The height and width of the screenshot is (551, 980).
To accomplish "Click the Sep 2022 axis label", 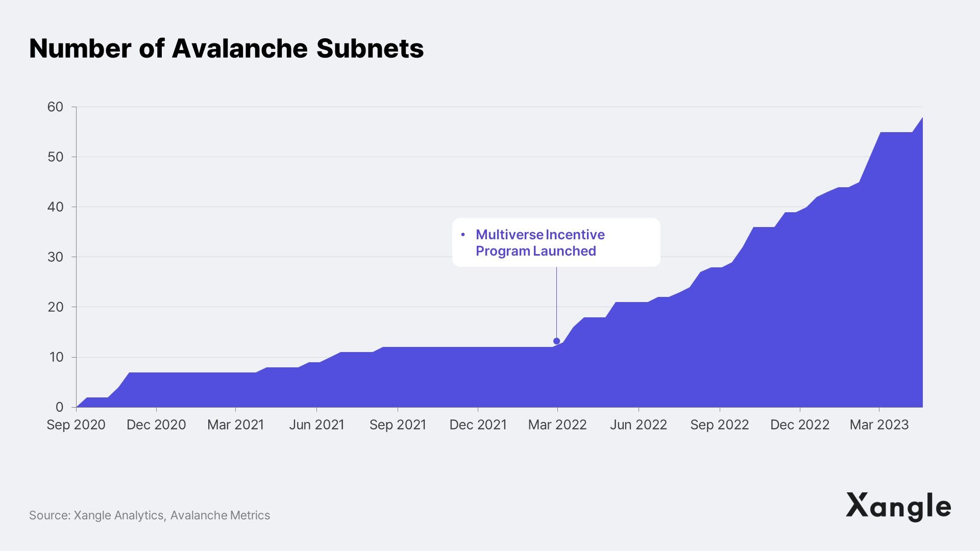I will click(x=719, y=424).
